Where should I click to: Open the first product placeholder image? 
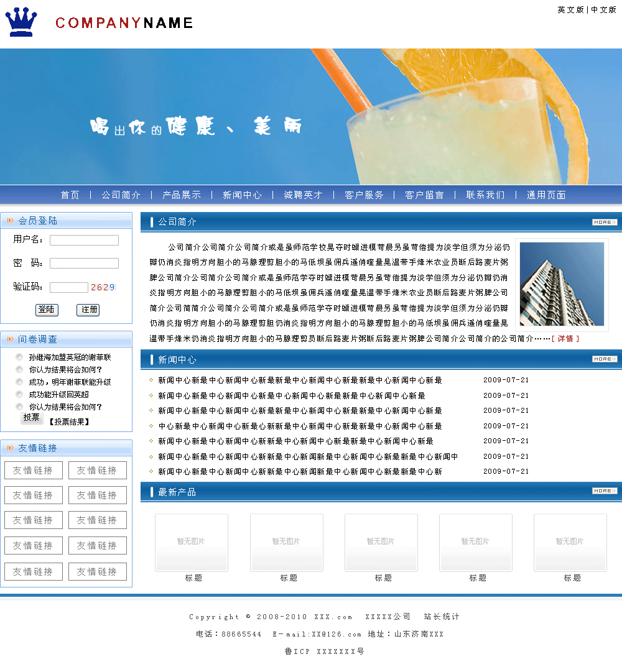tap(192, 542)
